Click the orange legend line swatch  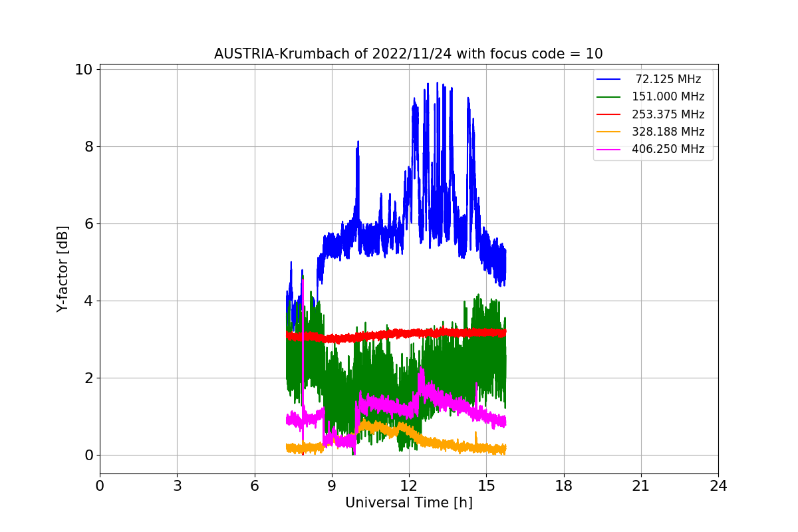609,132
